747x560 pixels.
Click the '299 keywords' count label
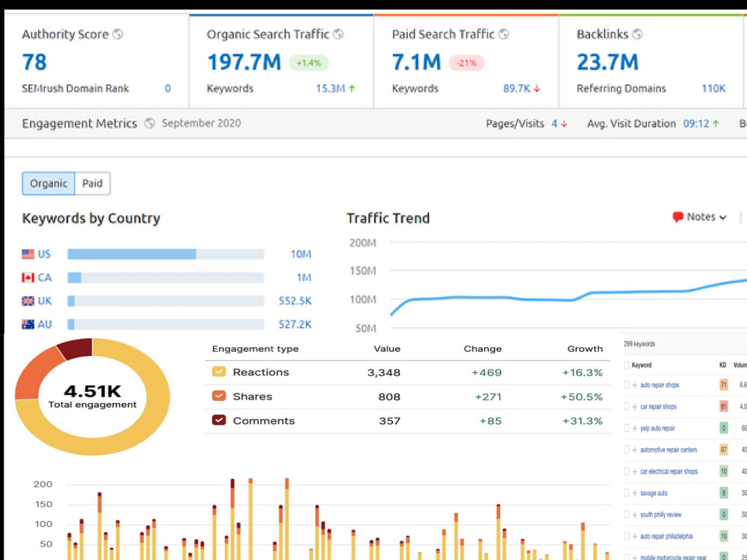[x=639, y=343]
